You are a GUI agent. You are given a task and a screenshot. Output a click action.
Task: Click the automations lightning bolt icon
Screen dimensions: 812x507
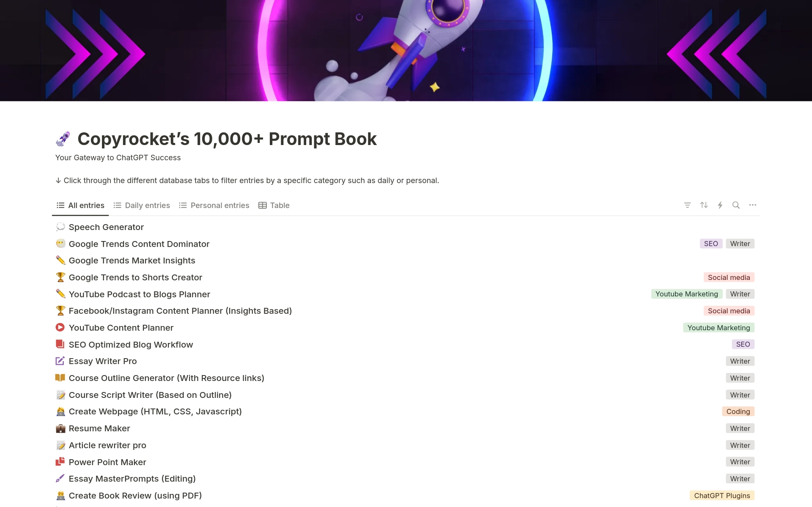pos(720,205)
